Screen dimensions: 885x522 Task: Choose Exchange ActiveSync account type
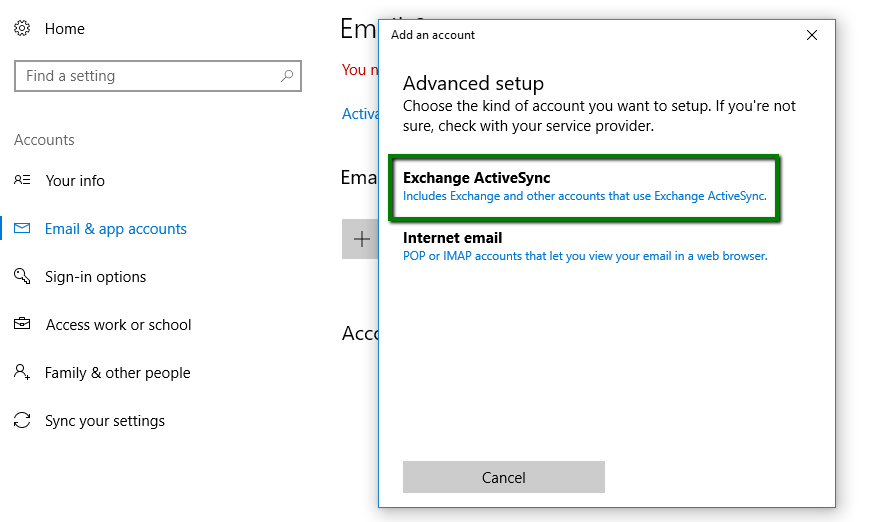pos(476,178)
